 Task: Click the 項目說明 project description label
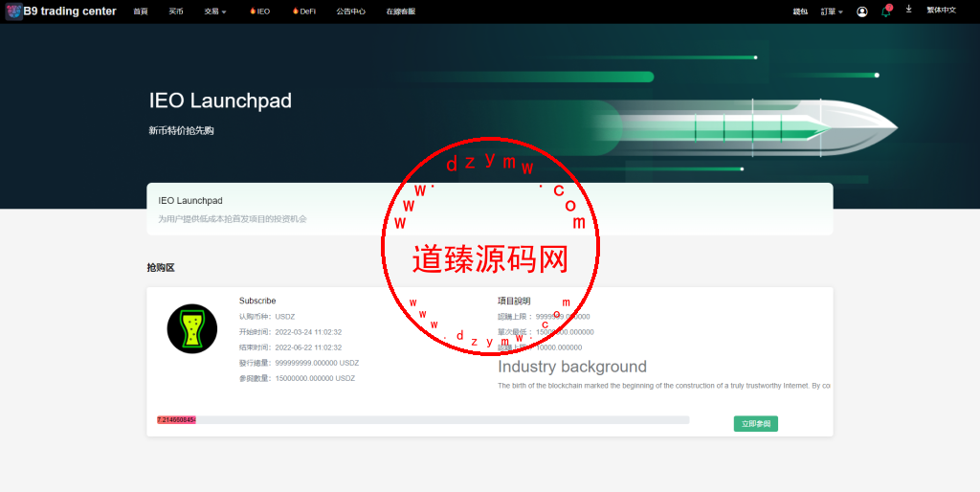(514, 301)
